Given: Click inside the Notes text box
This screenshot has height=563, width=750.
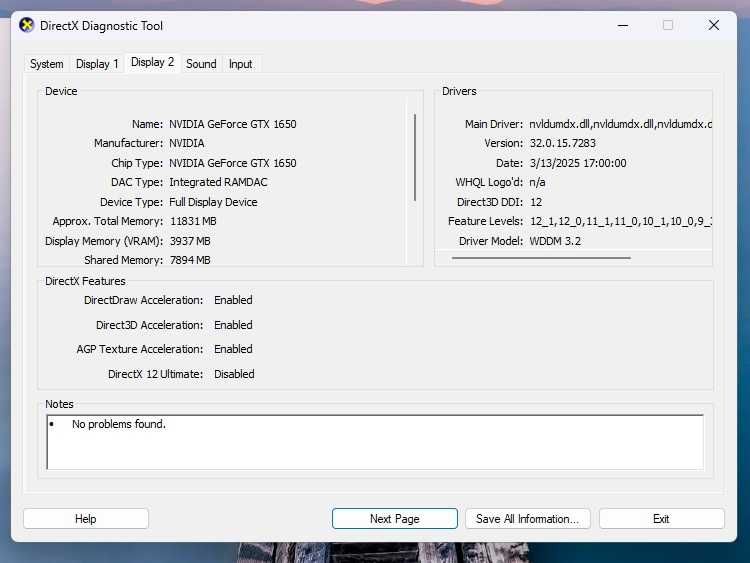Looking at the screenshot, I should (375, 442).
